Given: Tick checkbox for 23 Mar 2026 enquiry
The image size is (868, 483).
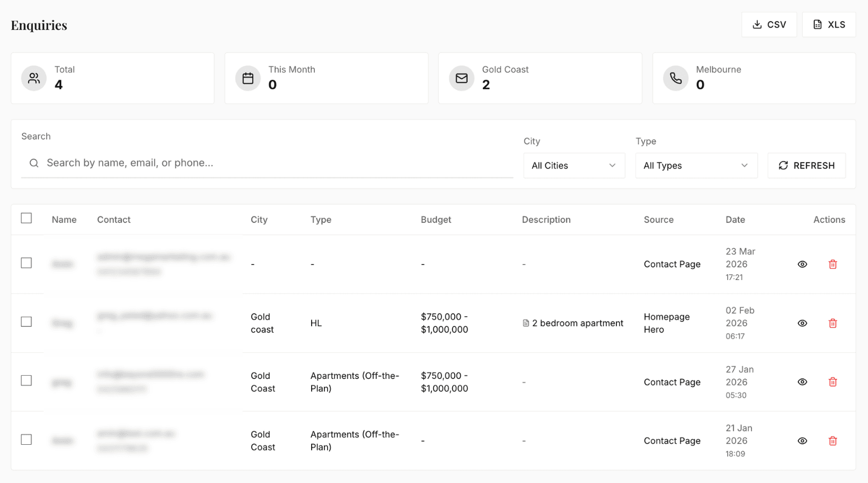Looking at the screenshot, I should click(x=27, y=263).
